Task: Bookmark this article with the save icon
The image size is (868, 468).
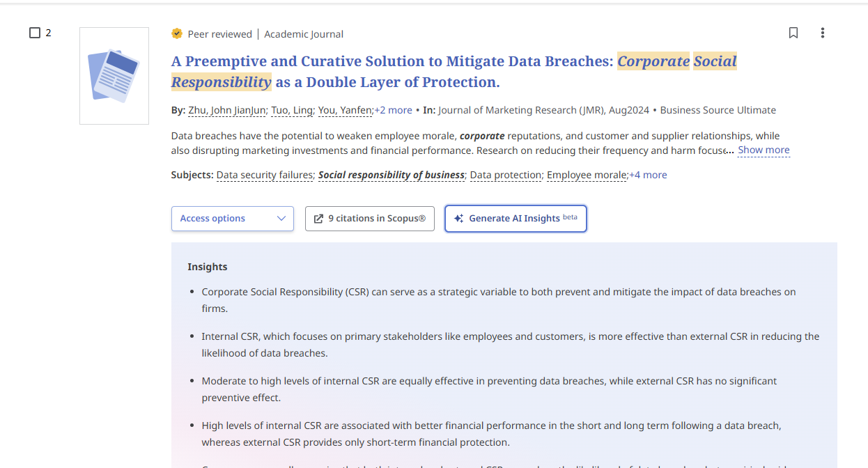Action: click(793, 33)
